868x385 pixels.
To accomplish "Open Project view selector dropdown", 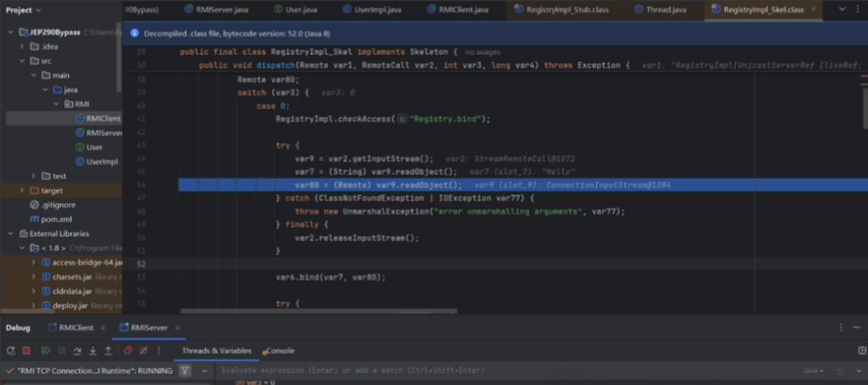I will coord(23,10).
